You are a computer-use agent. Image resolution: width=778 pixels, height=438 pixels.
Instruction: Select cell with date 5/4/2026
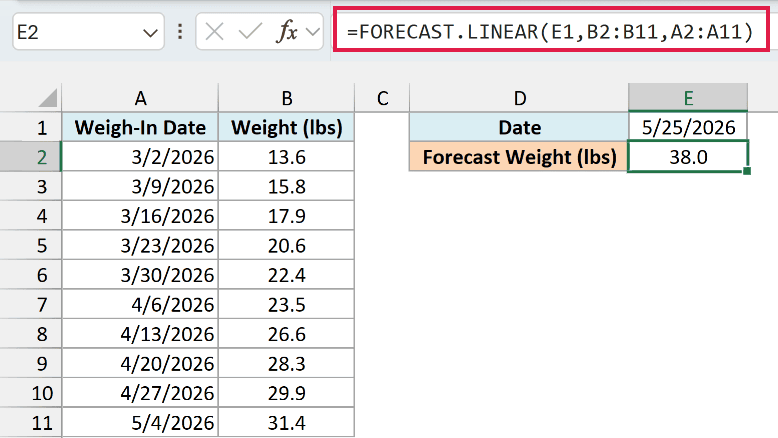click(140, 423)
